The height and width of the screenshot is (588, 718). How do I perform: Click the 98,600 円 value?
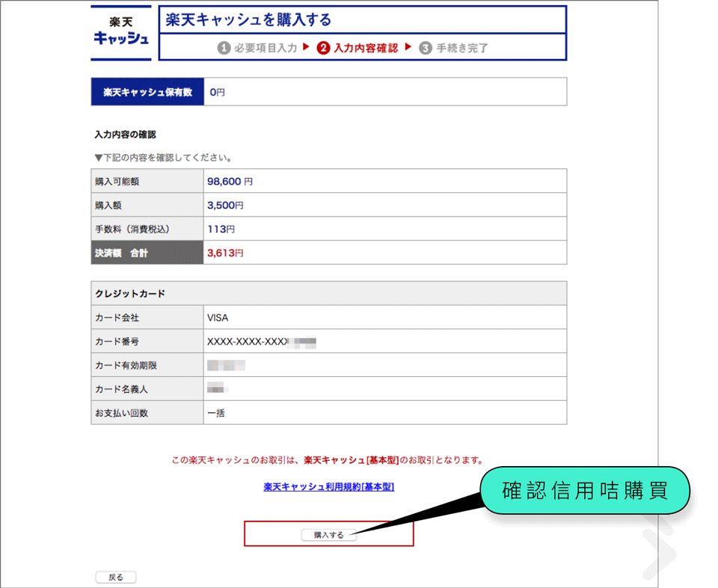(230, 181)
